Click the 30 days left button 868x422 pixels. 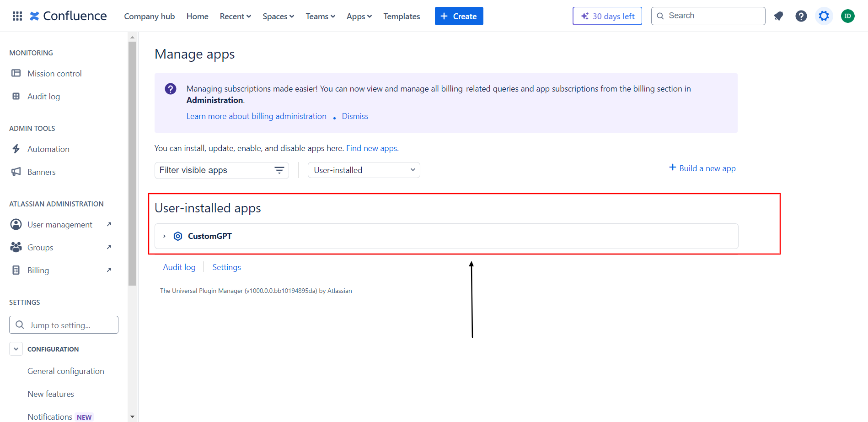coord(607,16)
